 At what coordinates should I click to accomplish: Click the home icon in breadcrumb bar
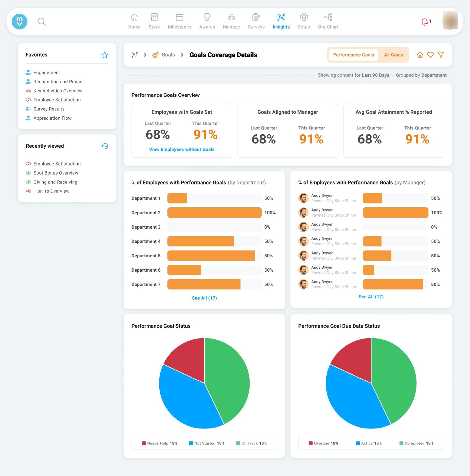[x=420, y=55]
